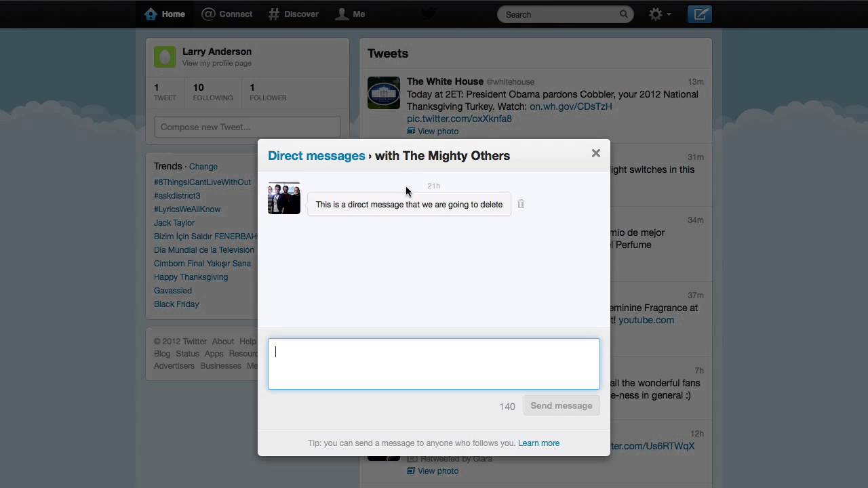Open the Jack Taylor trend
Viewport: 868px width, 488px height.
174,223
